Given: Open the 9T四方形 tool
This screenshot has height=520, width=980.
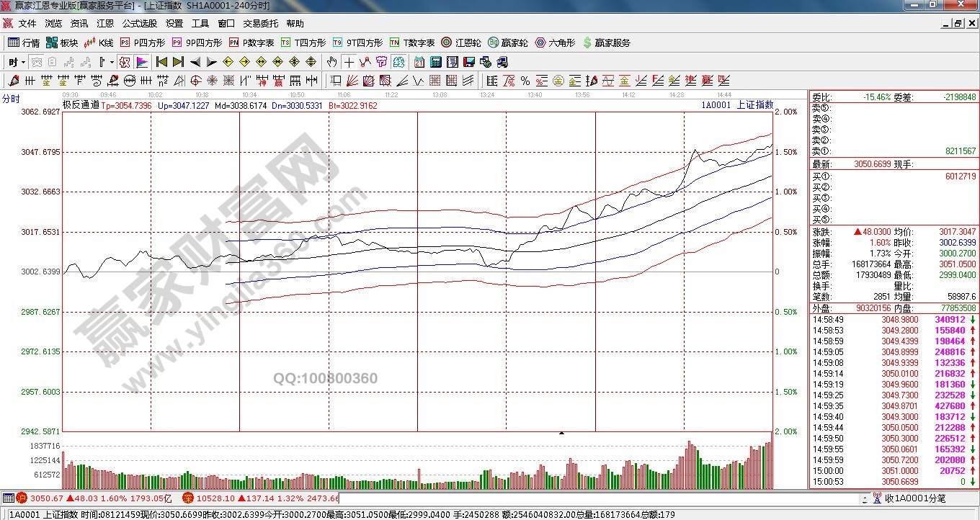Looking at the screenshot, I should click(357, 43).
